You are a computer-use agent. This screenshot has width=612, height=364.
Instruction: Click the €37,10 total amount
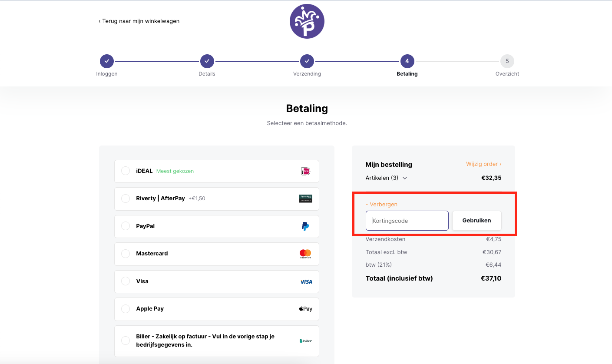coord(491,278)
